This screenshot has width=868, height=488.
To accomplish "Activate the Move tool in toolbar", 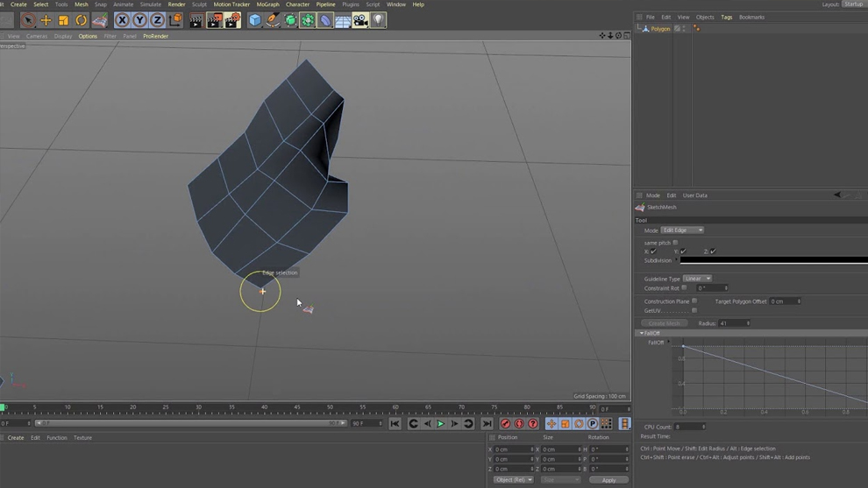I will [46, 20].
